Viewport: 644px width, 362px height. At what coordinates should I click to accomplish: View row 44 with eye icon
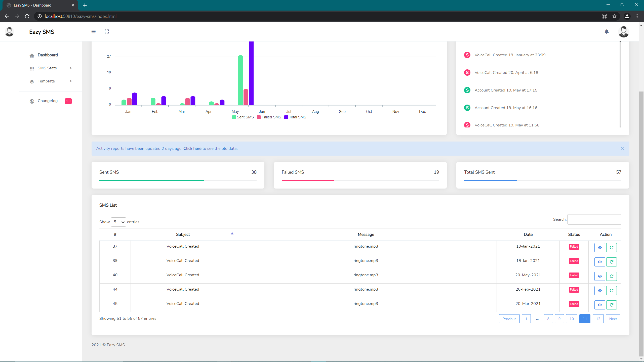click(x=600, y=290)
